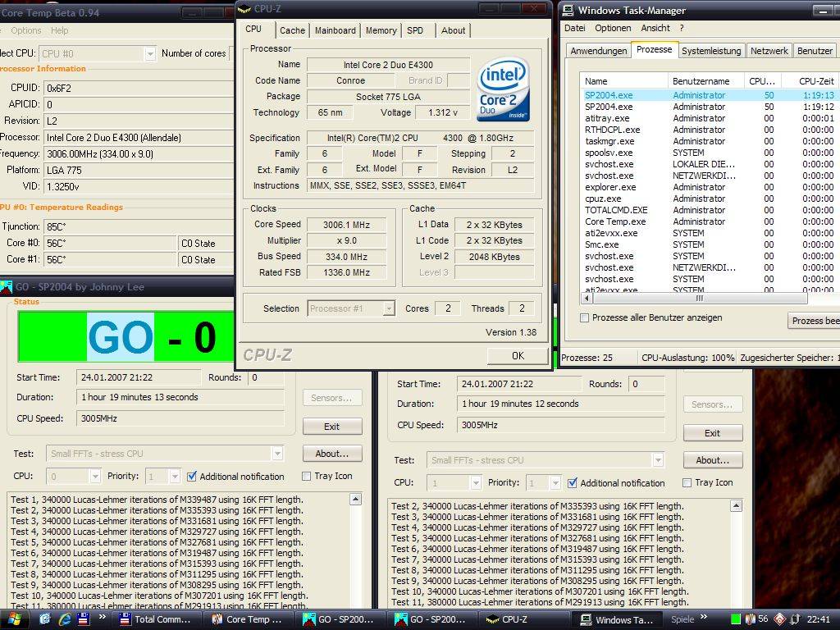Click scroll-up arrow of SP2004 CPU 1 log
840x630 pixels.
point(737,505)
